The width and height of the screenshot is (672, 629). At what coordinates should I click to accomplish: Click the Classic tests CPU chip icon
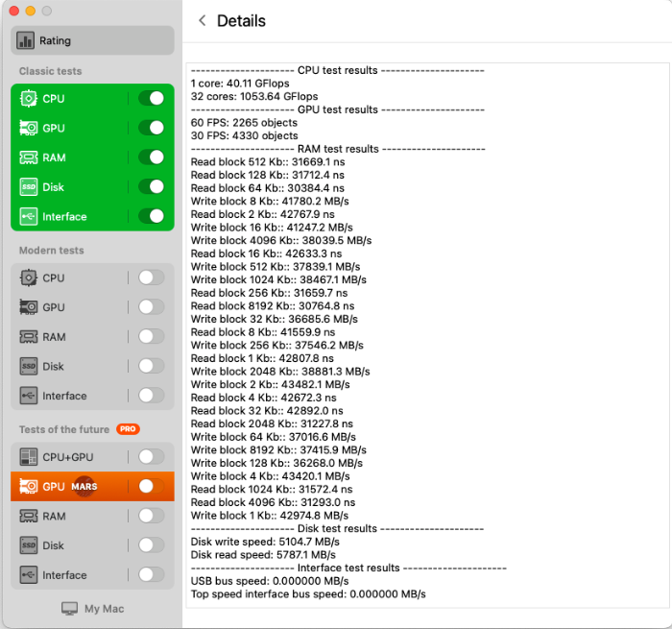coord(28,99)
